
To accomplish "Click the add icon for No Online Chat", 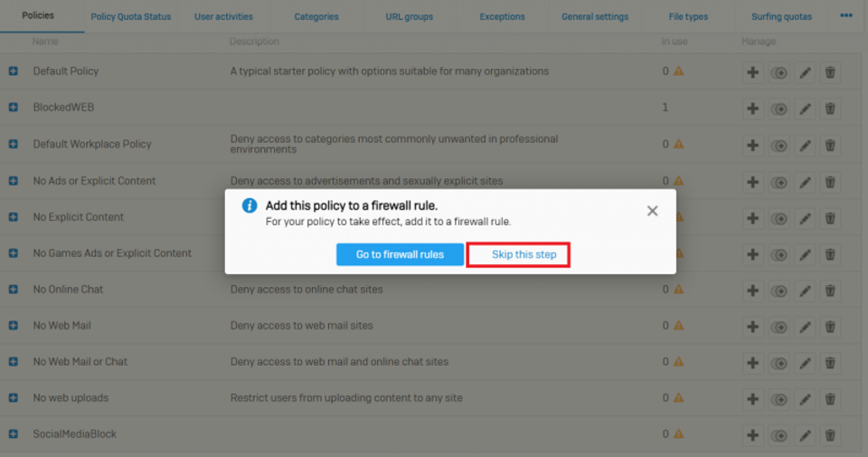I will pyautogui.click(x=752, y=290).
